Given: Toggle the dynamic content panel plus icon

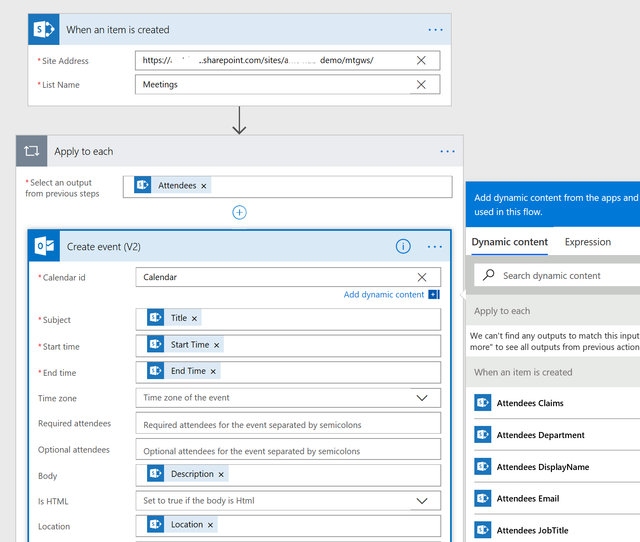Looking at the screenshot, I should pyautogui.click(x=433, y=295).
